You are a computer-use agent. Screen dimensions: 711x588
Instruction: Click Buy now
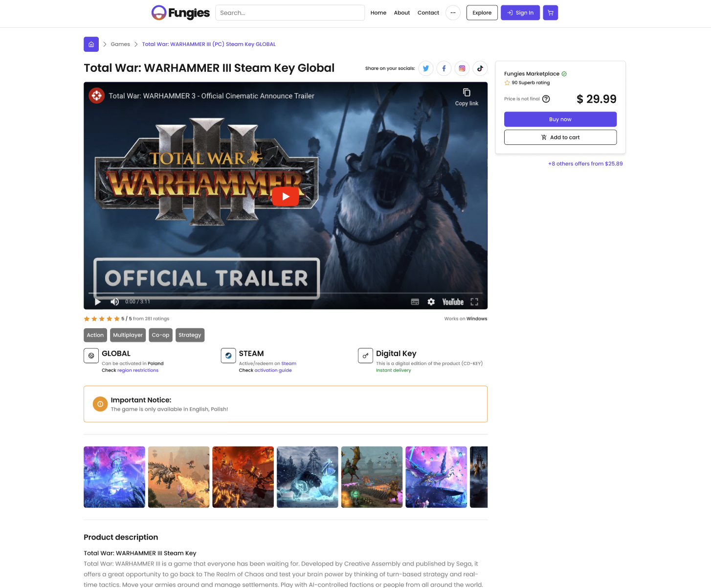tap(560, 119)
